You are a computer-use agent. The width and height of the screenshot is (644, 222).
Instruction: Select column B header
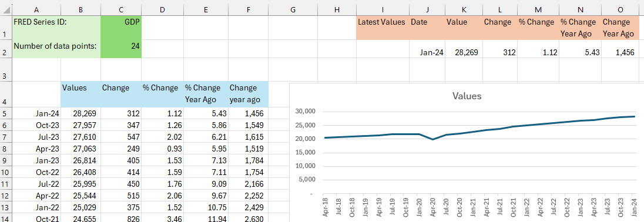pyautogui.click(x=81, y=10)
